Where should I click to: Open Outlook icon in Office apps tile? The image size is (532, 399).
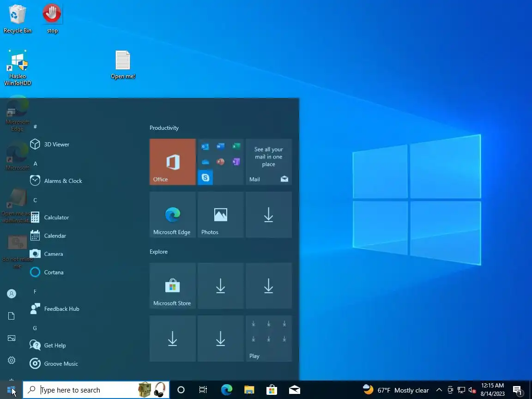point(205,146)
